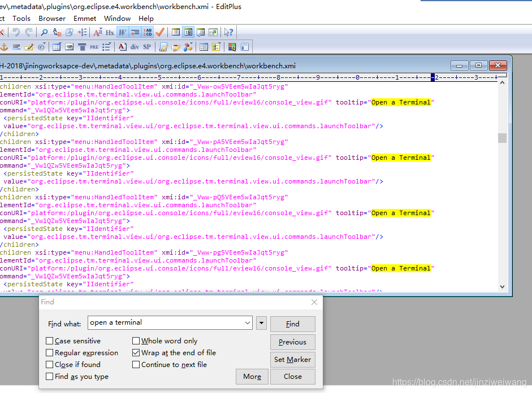Click the Form blue fields icon
This screenshot has height=393, width=532.
pyautogui.click(x=204, y=47)
